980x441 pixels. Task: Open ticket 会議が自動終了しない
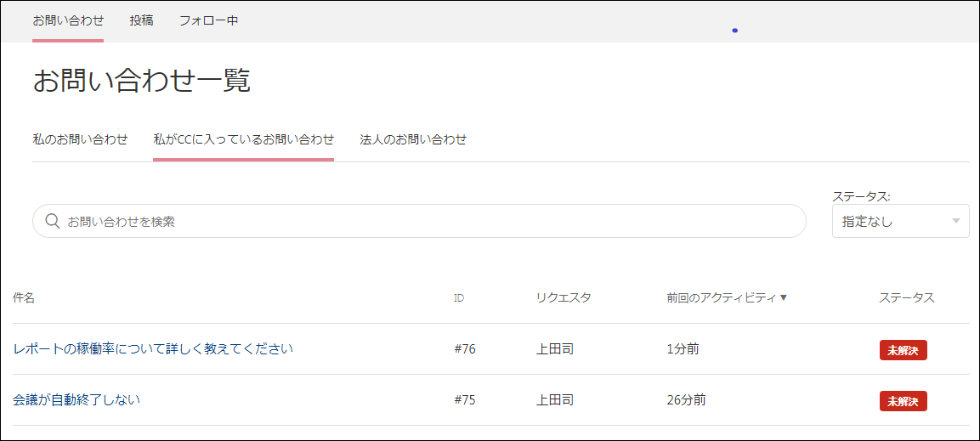pyautogui.click(x=76, y=399)
